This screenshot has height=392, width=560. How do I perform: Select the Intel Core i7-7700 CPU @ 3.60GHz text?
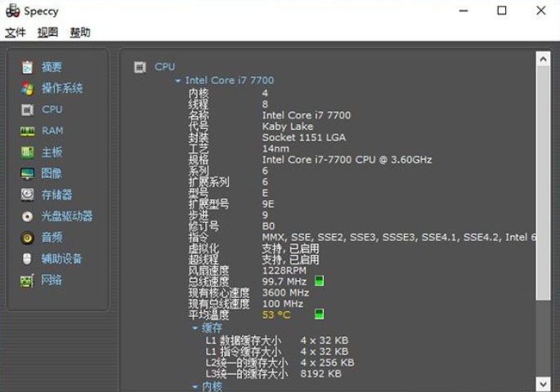[x=347, y=160]
